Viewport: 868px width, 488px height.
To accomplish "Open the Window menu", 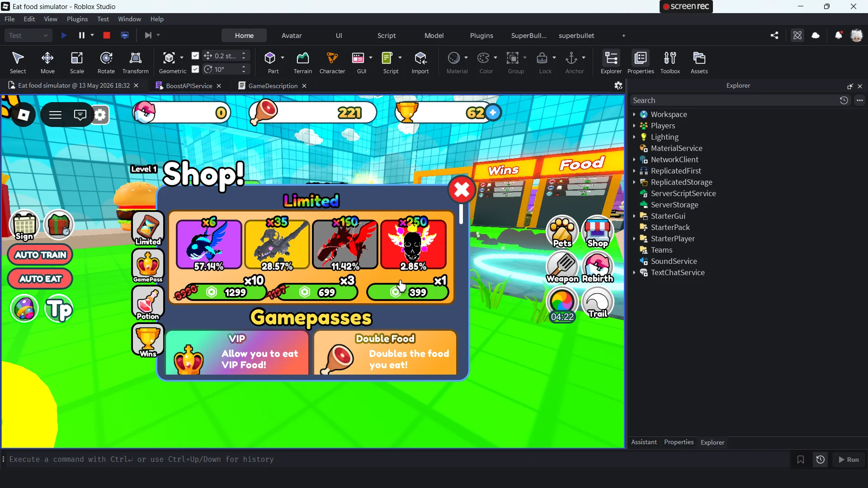I will click(129, 19).
